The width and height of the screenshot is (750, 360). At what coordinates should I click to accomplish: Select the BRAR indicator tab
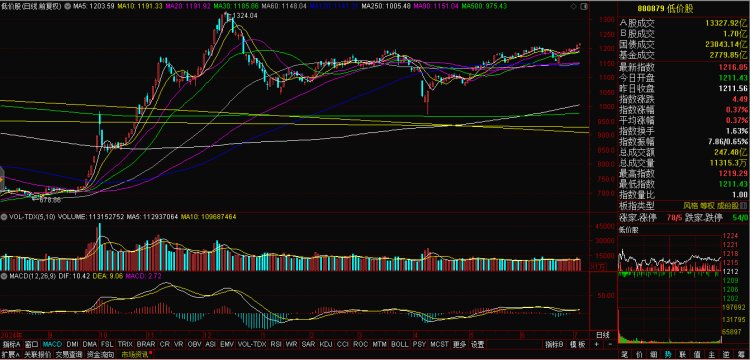pyautogui.click(x=146, y=344)
